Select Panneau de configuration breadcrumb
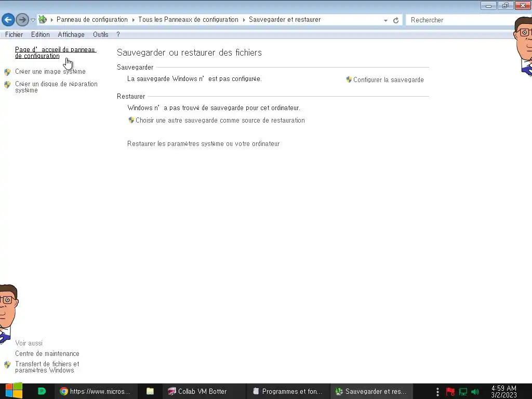Screen dimensions: 532x399 click(x=92, y=19)
